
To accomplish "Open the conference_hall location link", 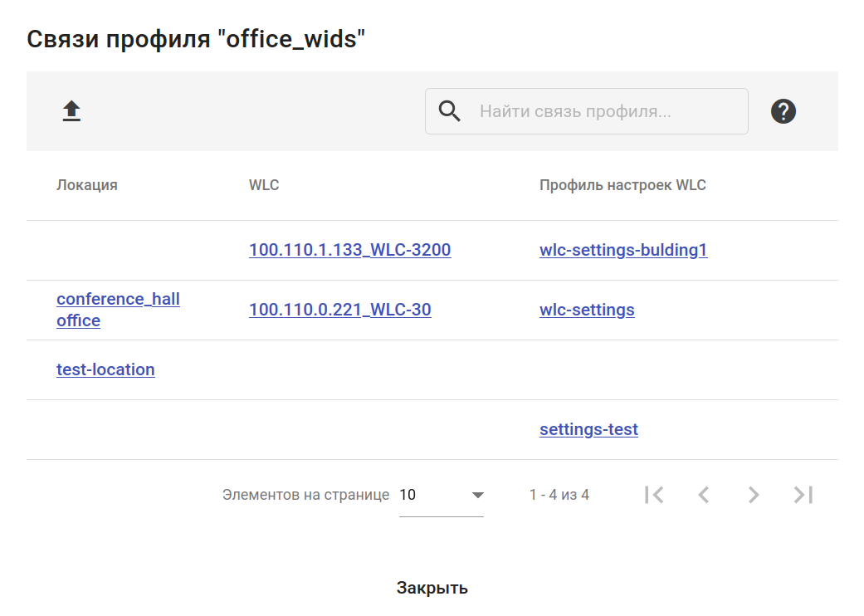I will [118, 299].
